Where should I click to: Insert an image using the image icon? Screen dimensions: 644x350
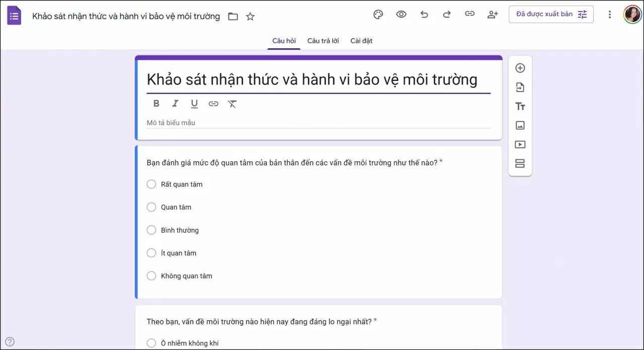pos(520,125)
